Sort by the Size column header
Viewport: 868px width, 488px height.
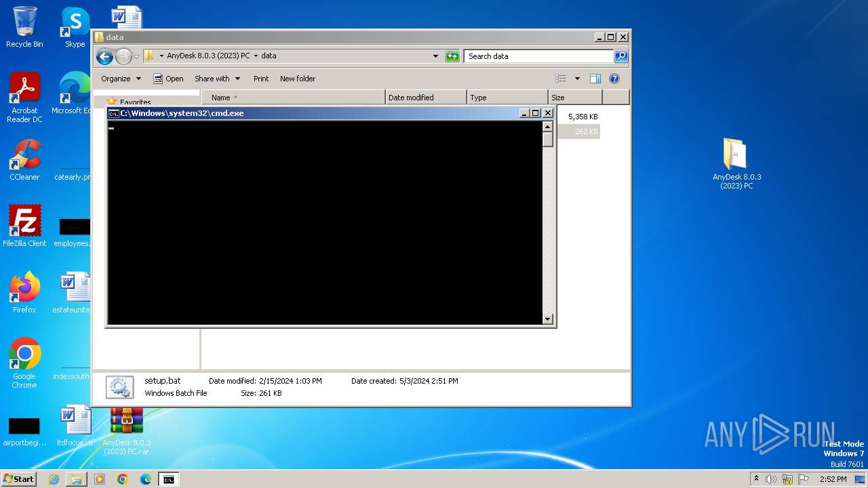coord(575,98)
